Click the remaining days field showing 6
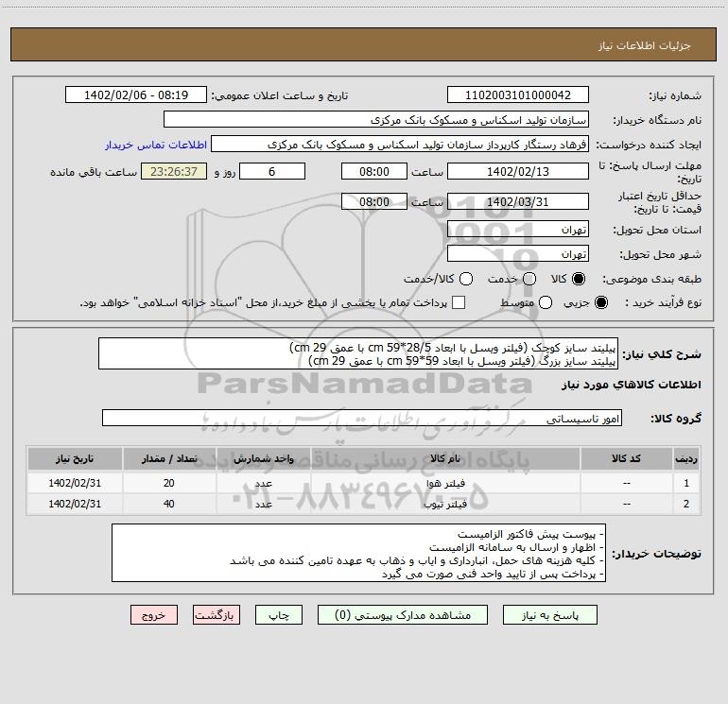This screenshot has height=704, width=728. click(x=272, y=171)
